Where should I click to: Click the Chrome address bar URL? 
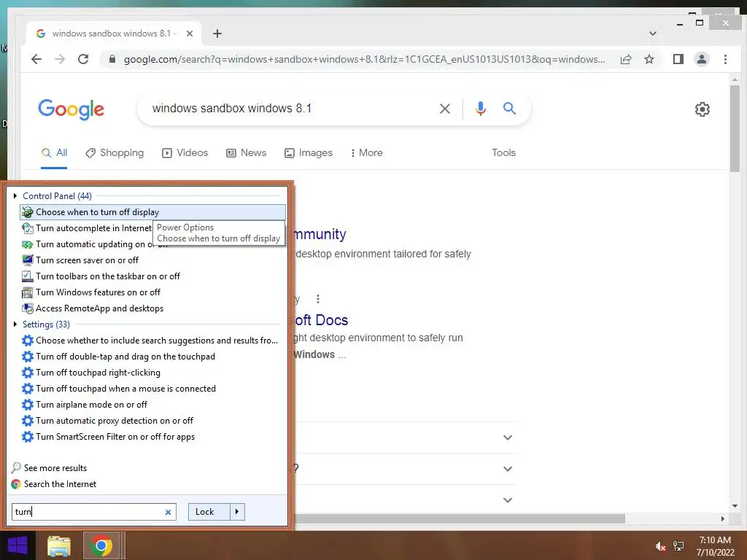pos(364,59)
